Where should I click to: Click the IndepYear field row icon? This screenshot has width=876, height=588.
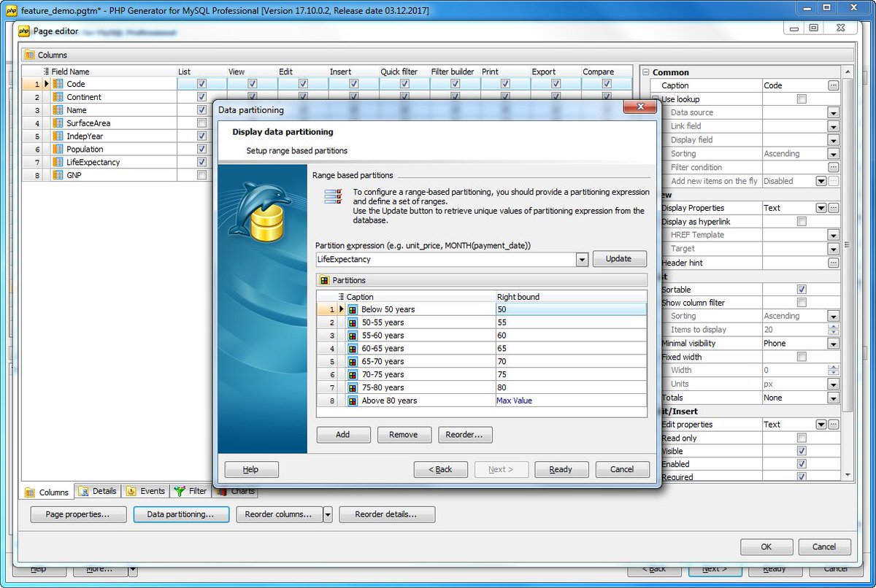[58, 136]
